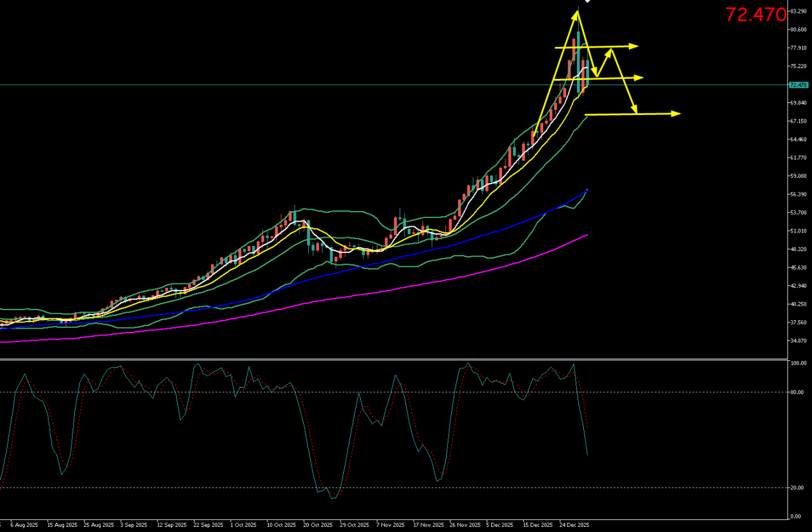Click the 7 Nov 2025 date label
This screenshot has width=812, height=532.
(390, 526)
